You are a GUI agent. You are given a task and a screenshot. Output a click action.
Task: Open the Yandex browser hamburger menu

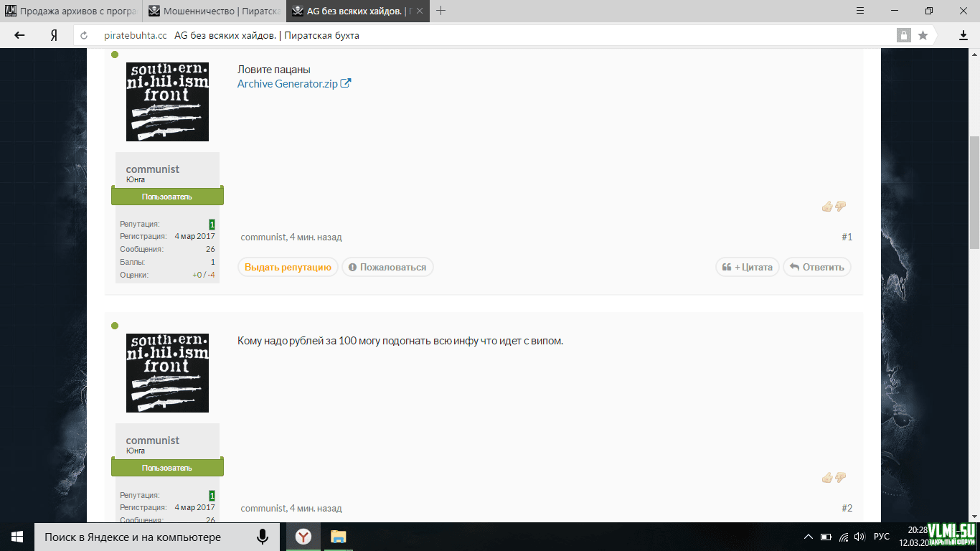tap(862, 11)
